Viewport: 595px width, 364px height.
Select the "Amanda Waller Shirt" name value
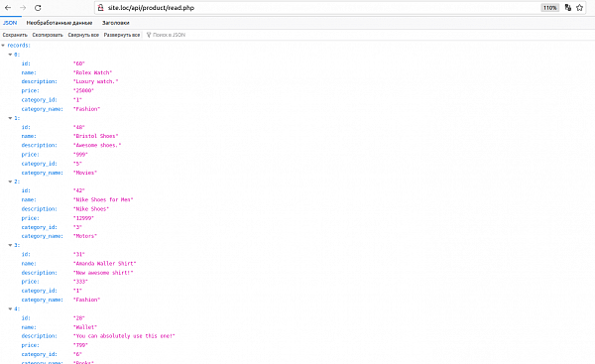tap(105, 264)
